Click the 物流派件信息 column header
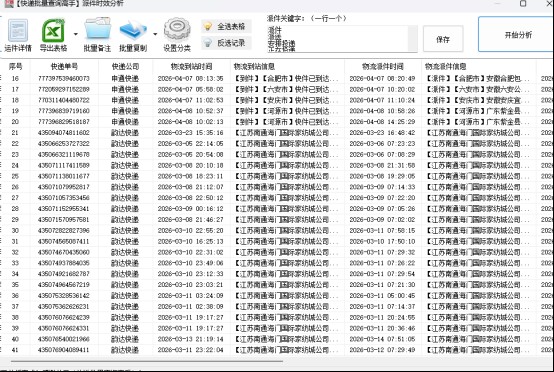 tap(446, 66)
